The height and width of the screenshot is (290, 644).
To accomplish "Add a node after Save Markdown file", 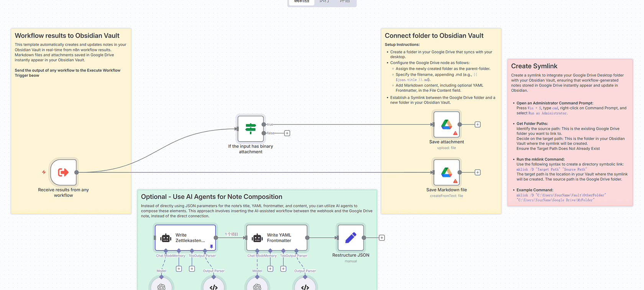I will click(478, 173).
